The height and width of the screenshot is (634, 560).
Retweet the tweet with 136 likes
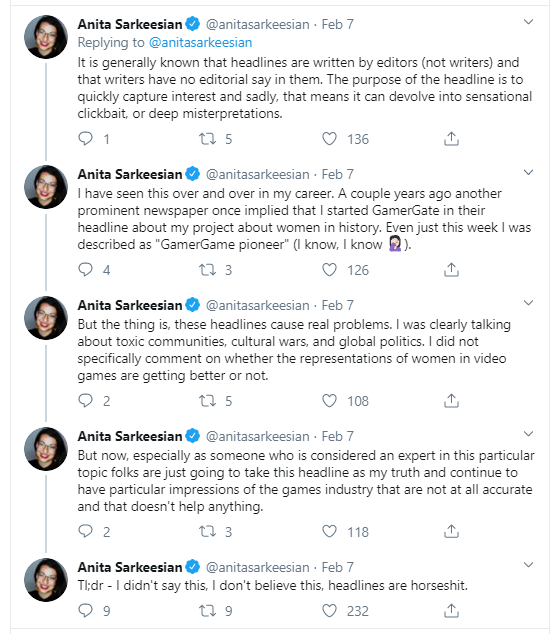pos(207,139)
